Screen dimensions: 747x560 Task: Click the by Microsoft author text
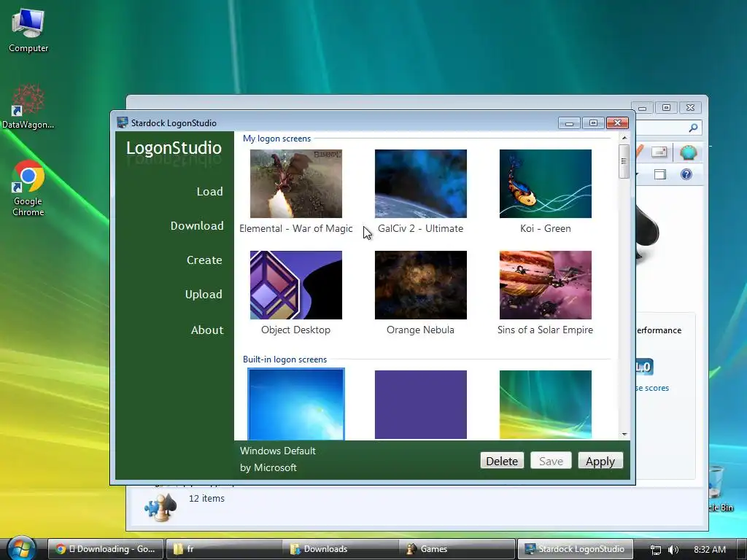coord(268,467)
